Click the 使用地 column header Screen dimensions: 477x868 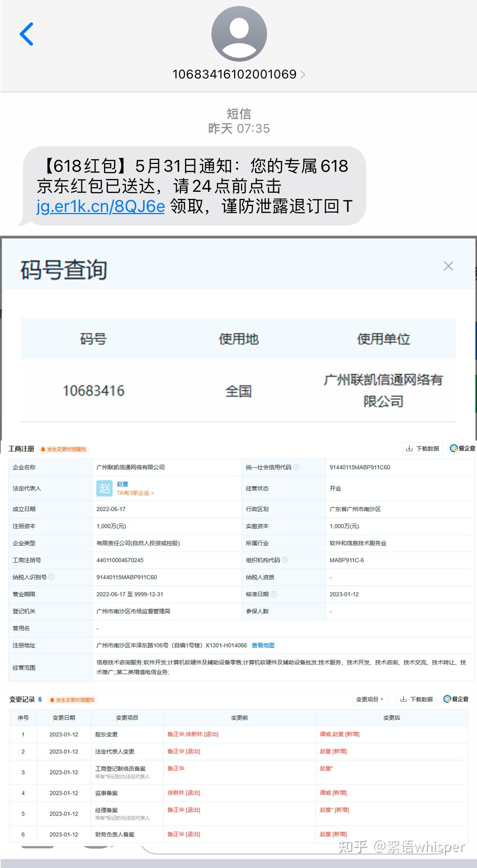pos(238,339)
